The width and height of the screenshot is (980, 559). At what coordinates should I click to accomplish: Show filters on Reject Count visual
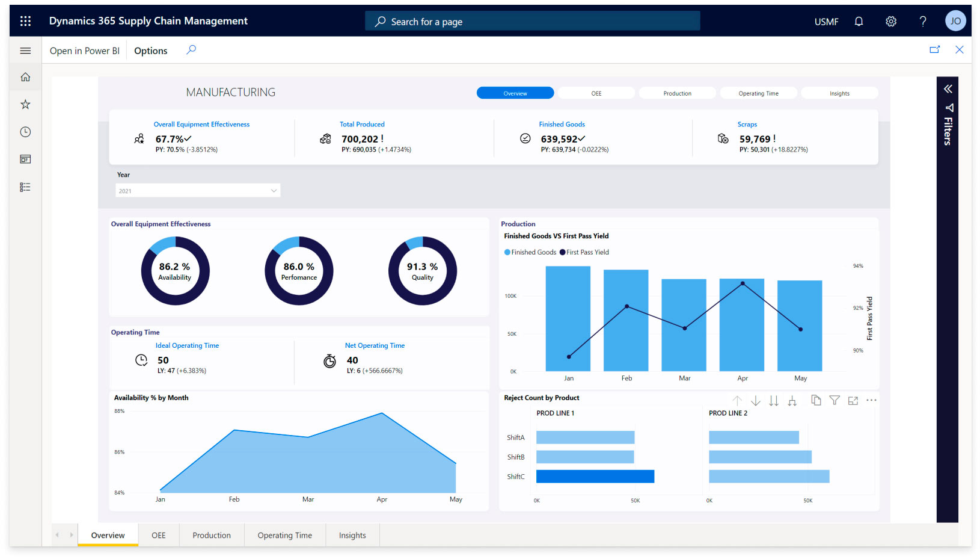pyautogui.click(x=835, y=400)
